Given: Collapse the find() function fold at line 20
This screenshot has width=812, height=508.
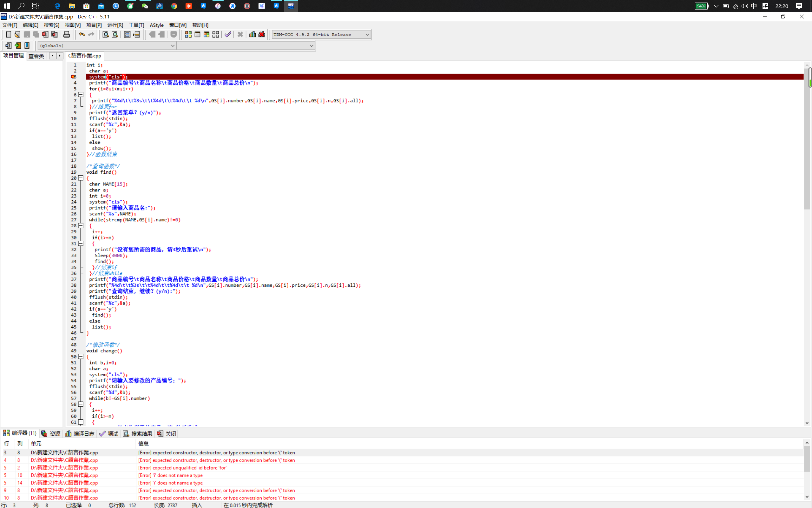Looking at the screenshot, I should 81,178.
